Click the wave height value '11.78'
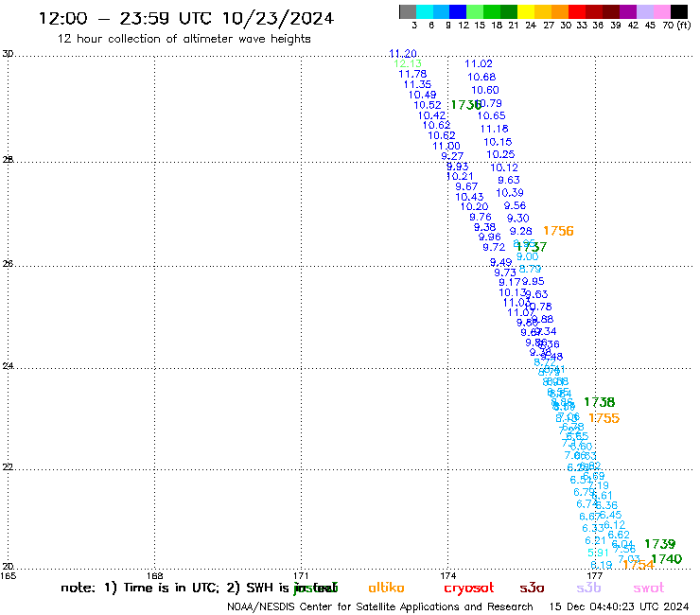Image resolution: width=700 pixels, height=615 pixels. [x=412, y=74]
